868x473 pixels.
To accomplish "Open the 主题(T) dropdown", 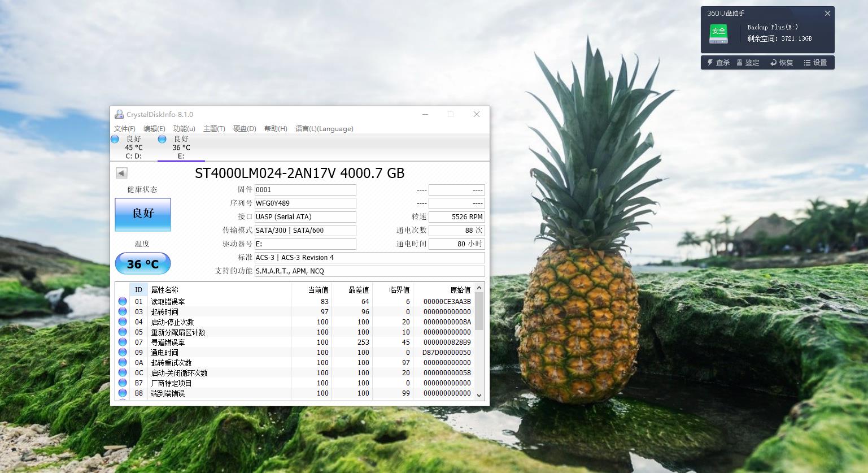I will tap(213, 129).
